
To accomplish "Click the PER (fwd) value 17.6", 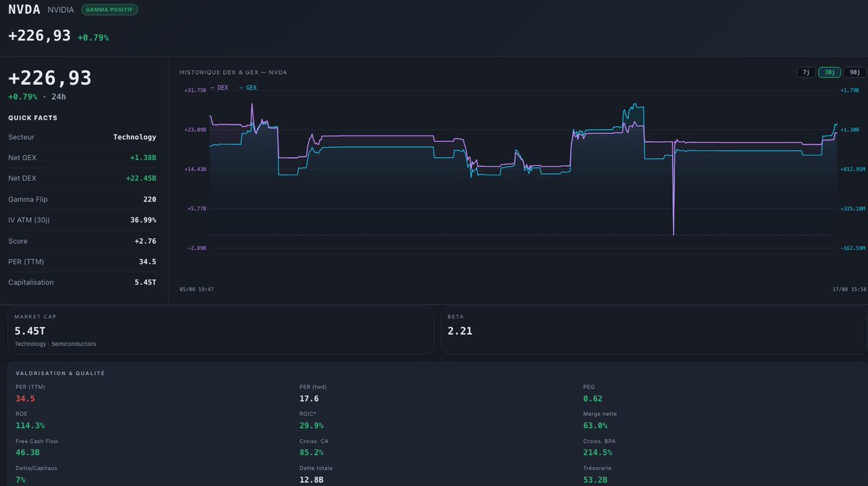I will [309, 398].
